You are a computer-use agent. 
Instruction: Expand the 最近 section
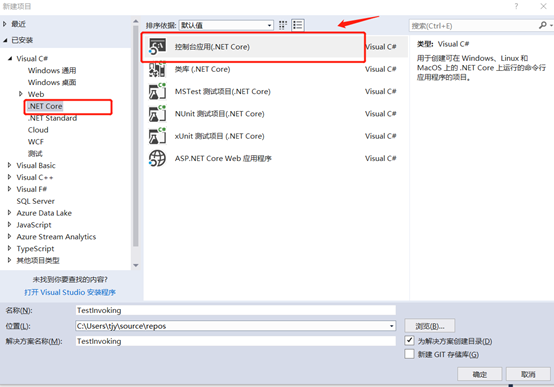[5, 24]
